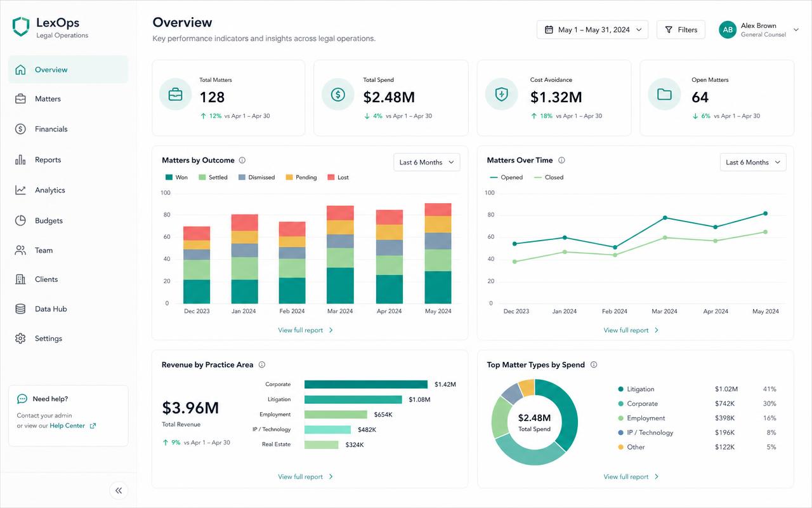Click the May 2024 stacked bar

[438, 253]
